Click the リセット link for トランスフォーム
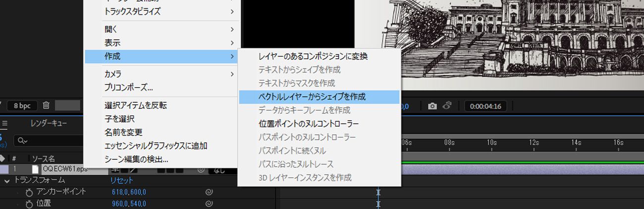Viewport: 644px width, 209px height. [121, 181]
